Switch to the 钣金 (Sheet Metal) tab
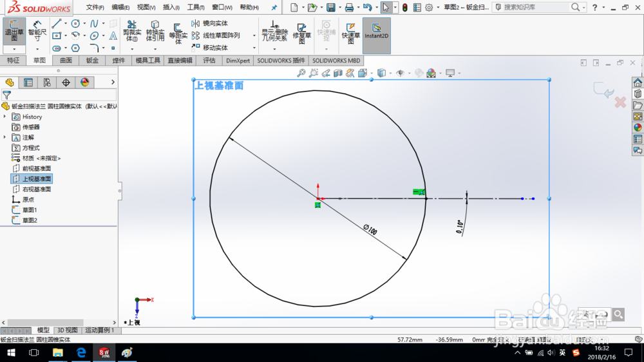644x362 pixels. click(92, 61)
